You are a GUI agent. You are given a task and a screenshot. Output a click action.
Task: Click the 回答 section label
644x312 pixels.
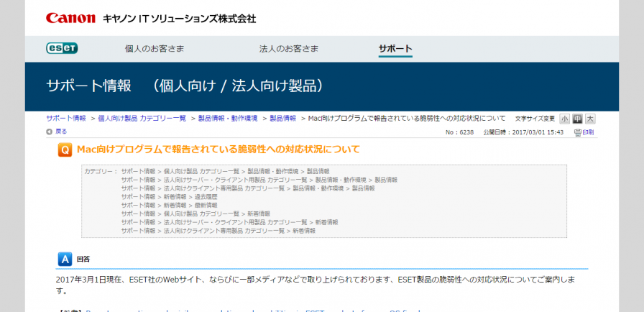pyautogui.click(x=83, y=260)
